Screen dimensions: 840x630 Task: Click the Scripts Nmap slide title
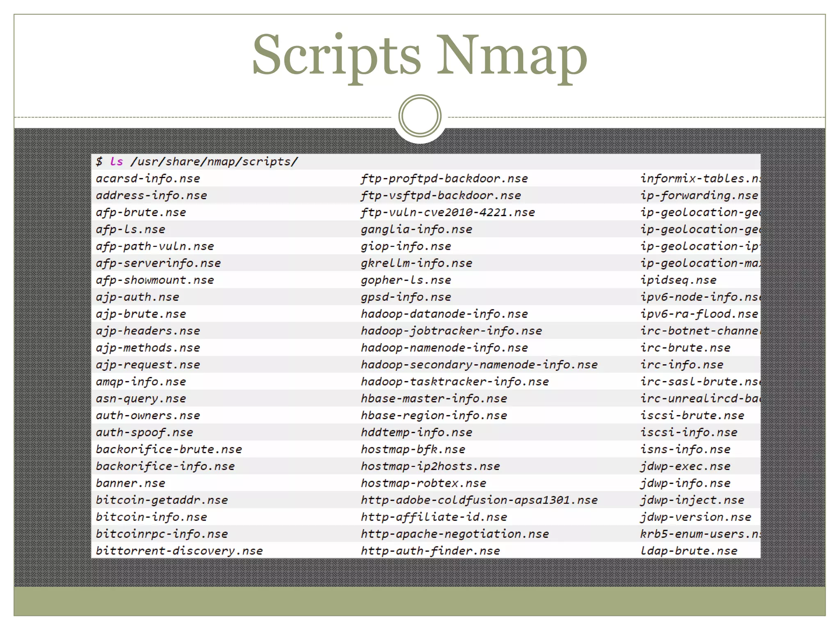pos(420,55)
